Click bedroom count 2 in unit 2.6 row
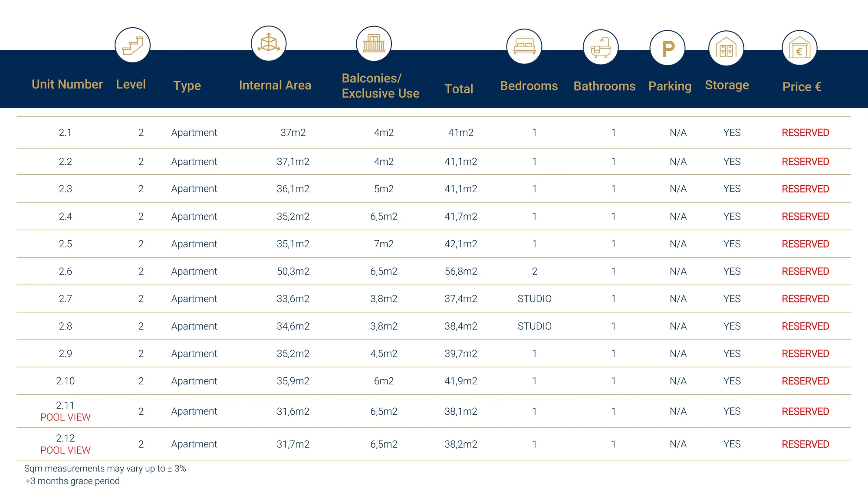Viewport: 868px width, 488px height. click(534, 272)
